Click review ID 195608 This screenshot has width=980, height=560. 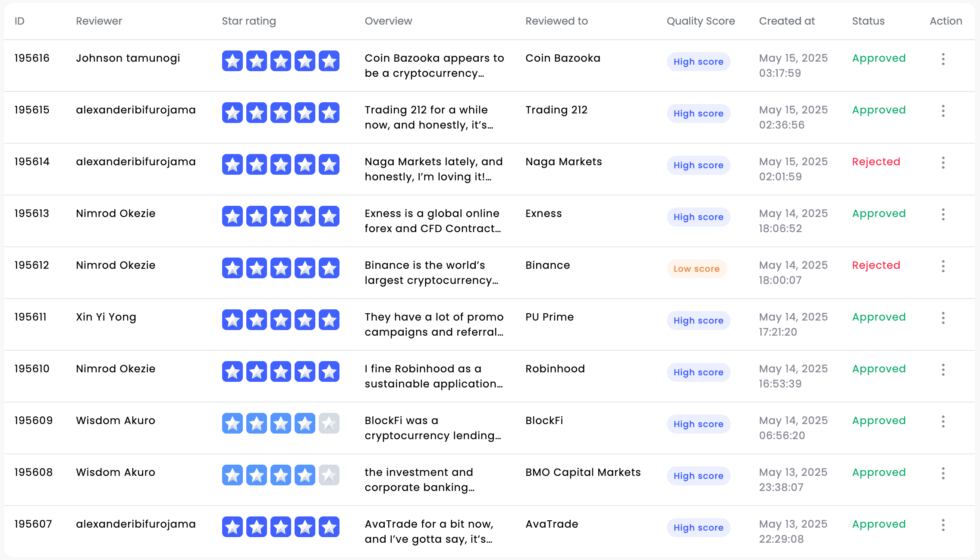click(x=33, y=472)
